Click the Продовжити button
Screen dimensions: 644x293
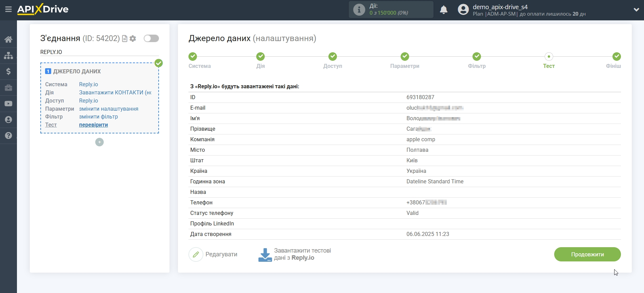click(x=587, y=254)
